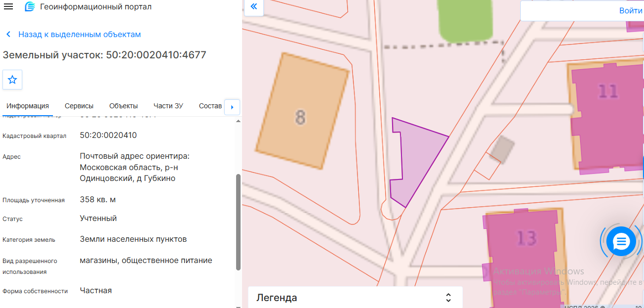Select the Информация tab
644x308 pixels.
[x=28, y=106]
